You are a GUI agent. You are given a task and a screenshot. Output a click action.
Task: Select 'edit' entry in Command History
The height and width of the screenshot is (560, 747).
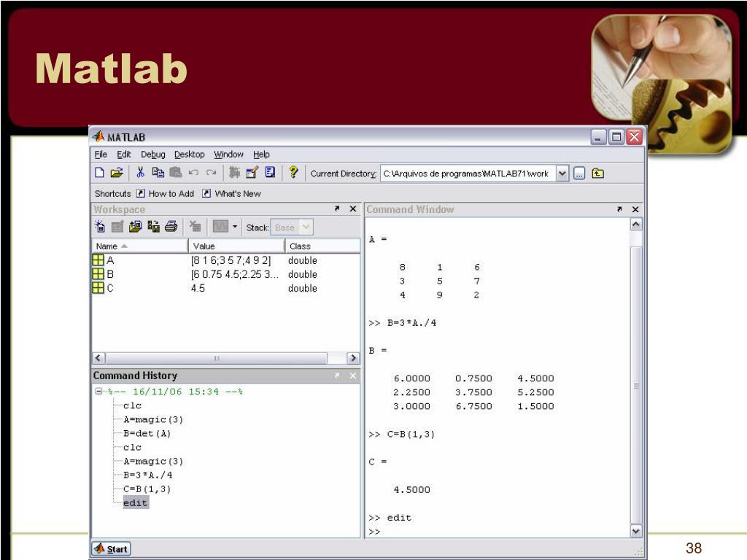coord(136,503)
